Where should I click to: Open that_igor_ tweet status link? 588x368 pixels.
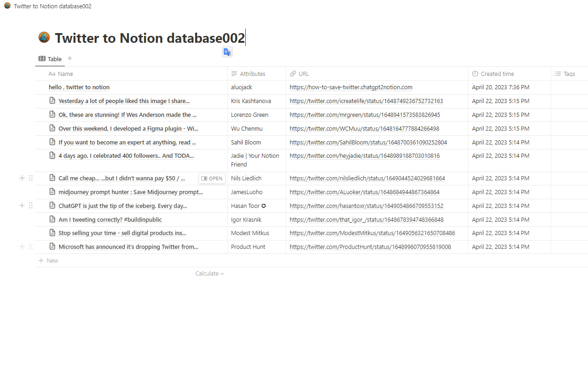[367, 219]
